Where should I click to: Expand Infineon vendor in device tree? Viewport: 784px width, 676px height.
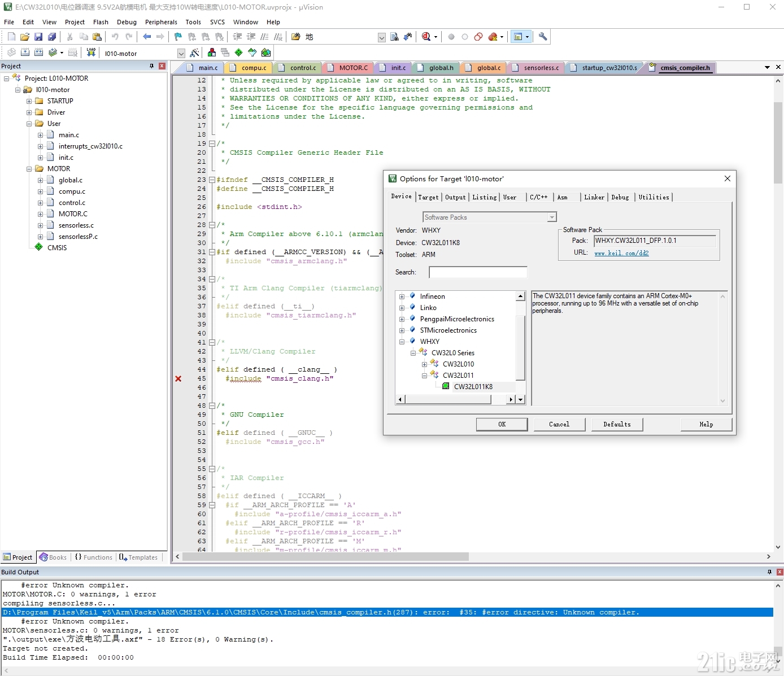(402, 296)
